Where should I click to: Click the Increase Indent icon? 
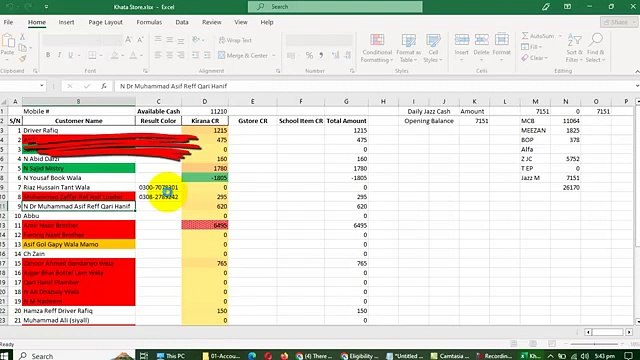point(207,55)
